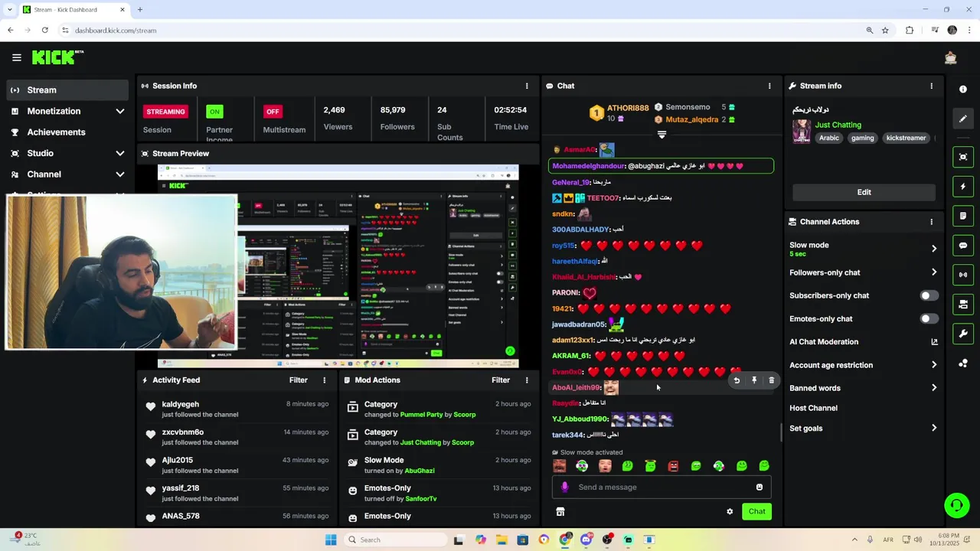Click the green support headset button
The height and width of the screenshot is (551, 980).
[x=956, y=505]
